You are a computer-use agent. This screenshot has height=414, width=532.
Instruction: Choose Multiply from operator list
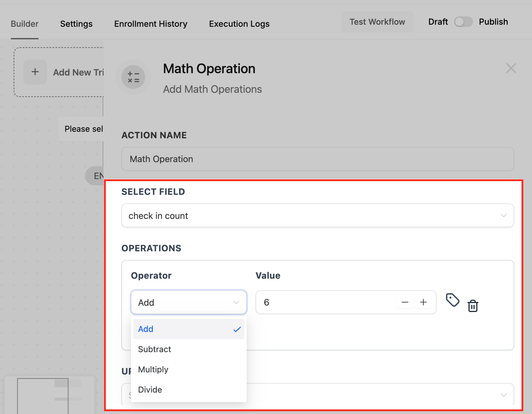tap(189, 369)
